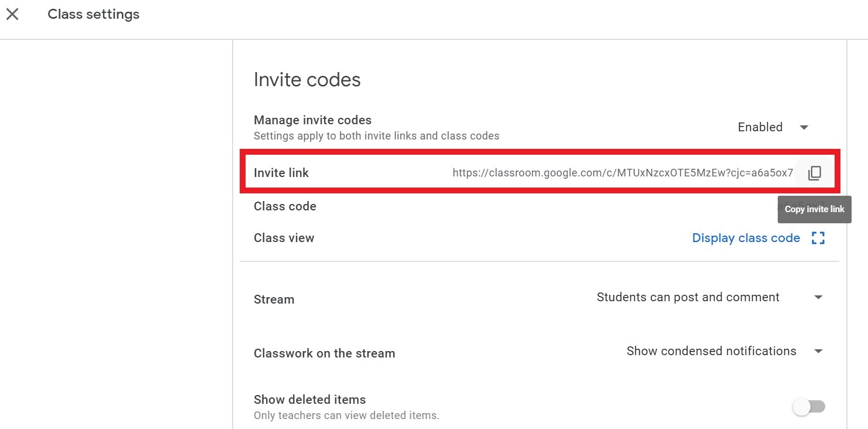Click the pages overlap icon after invite link
This screenshot has height=429, width=868.
(814, 172)
